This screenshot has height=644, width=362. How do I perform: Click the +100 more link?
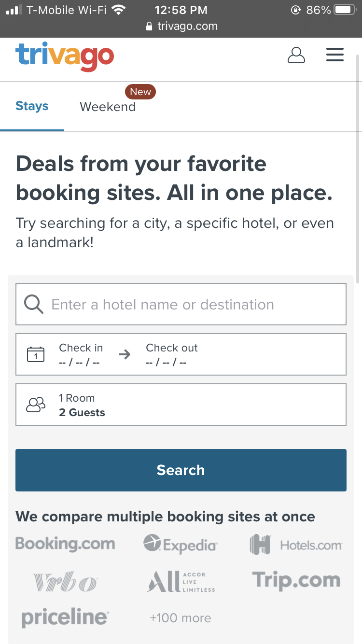tap(180, 618)
